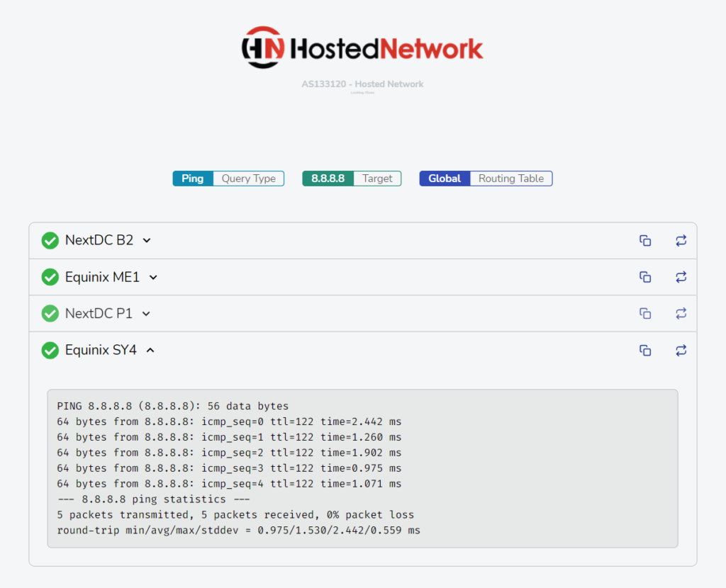Click the Global Routing Table tag

pos(486,179)
